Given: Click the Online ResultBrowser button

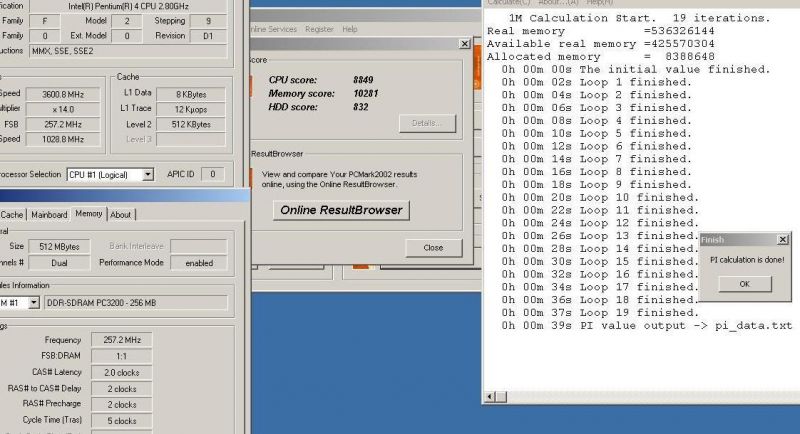Looking at the screenshot, I should click(341, 210).
